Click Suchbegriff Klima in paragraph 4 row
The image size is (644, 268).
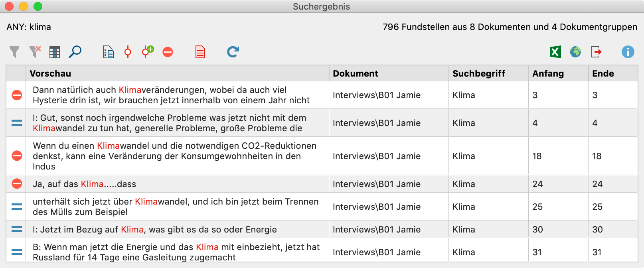(x=464, y=123)
